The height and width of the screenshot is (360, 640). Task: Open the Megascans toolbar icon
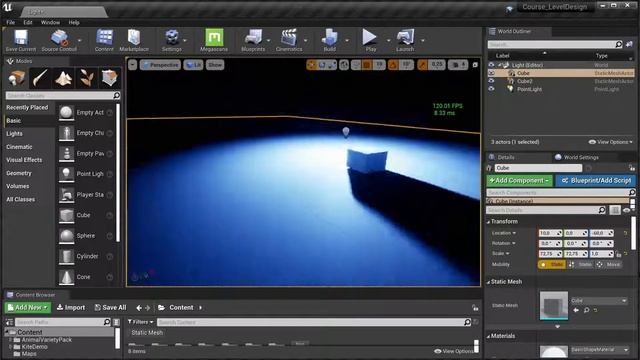coord(214,40)
